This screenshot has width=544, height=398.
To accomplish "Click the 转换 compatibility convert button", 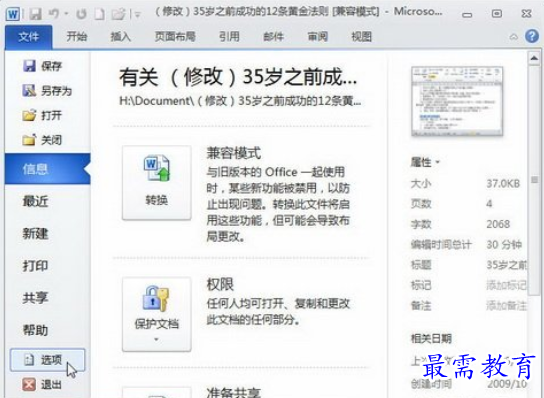I will point(156,183).
